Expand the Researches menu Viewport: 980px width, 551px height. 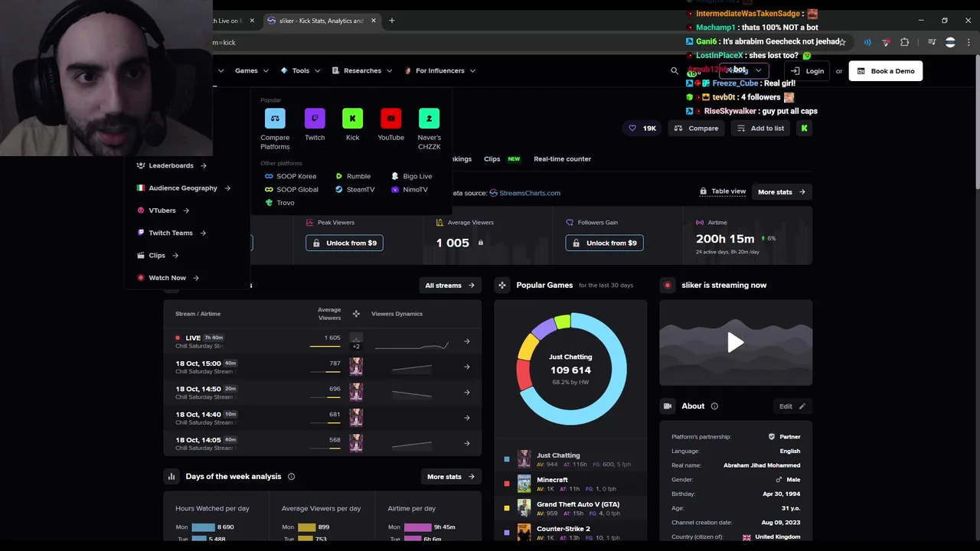click(x=362, y=70)
